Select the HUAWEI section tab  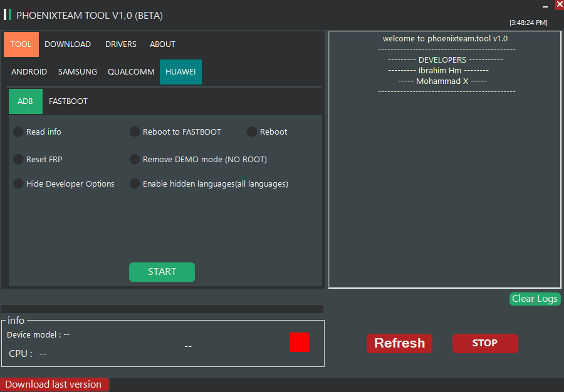180,72
